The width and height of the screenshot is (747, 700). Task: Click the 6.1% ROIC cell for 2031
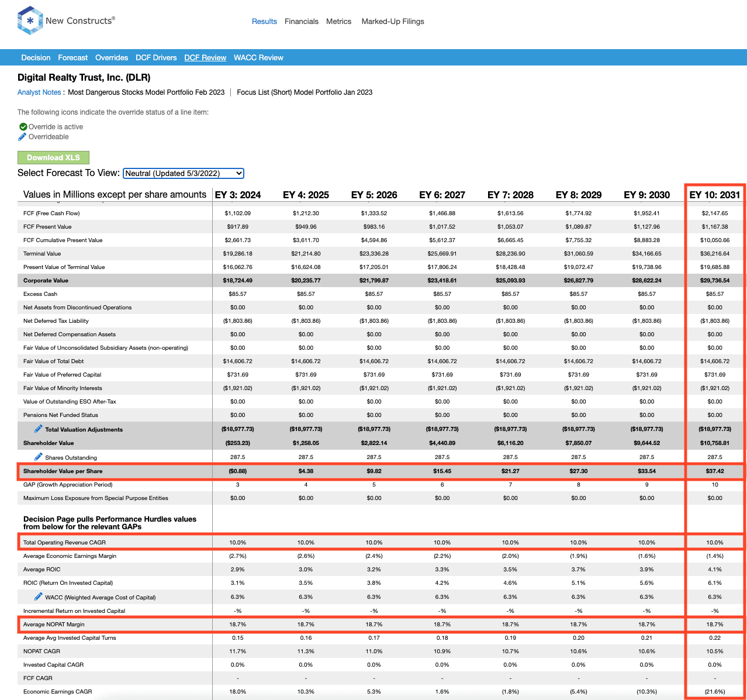coord(715,583)
